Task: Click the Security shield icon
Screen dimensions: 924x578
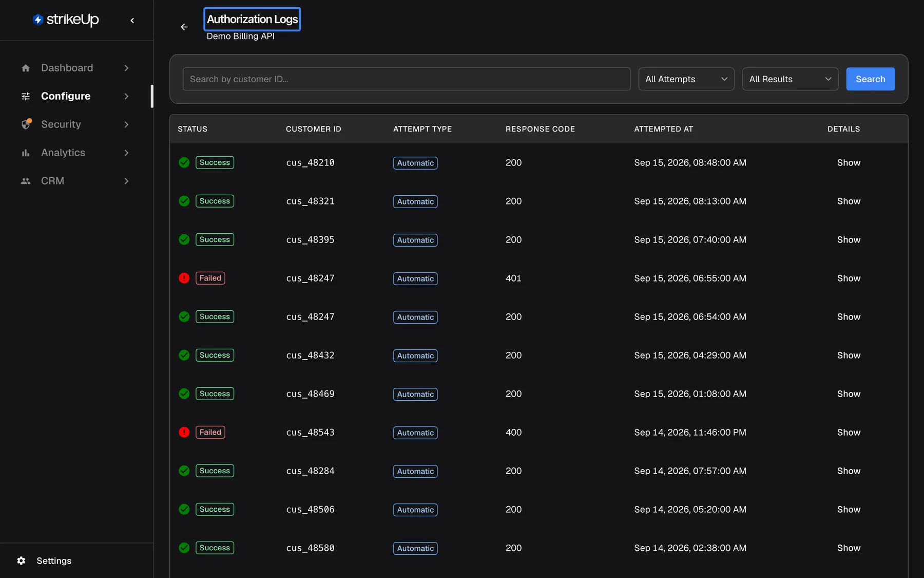Action: [26, 124]
